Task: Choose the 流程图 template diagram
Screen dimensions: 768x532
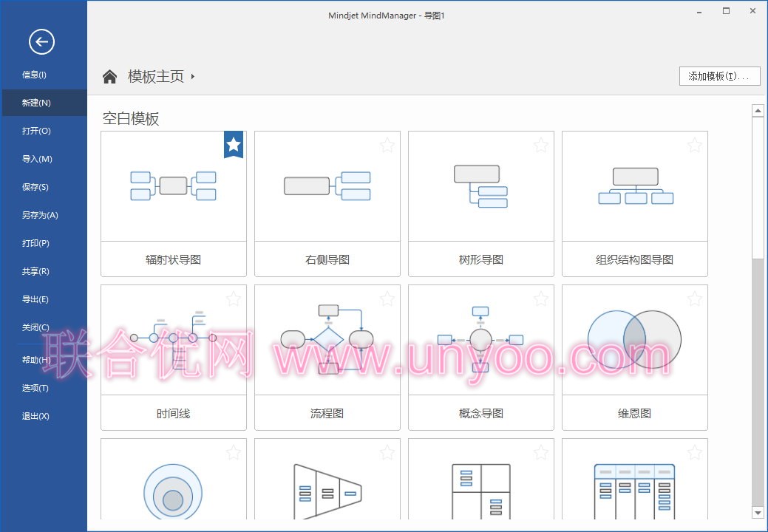Action: click(327, 340)
